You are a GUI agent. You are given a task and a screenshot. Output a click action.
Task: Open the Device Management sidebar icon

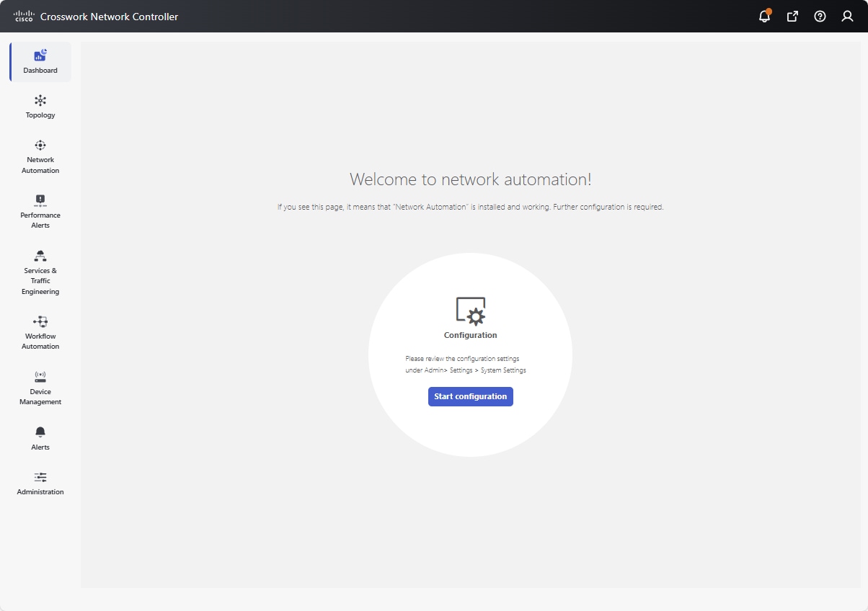(x=40, y=377)
